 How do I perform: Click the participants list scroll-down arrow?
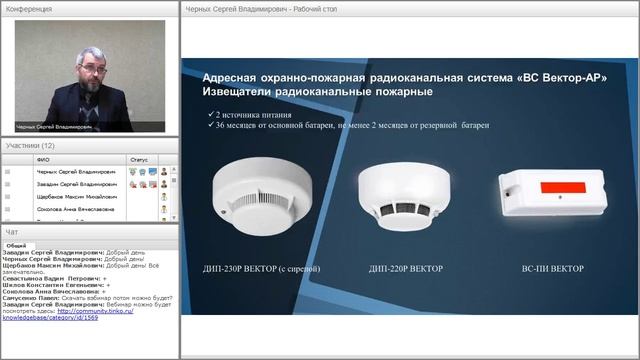click(x=174, y=218)
